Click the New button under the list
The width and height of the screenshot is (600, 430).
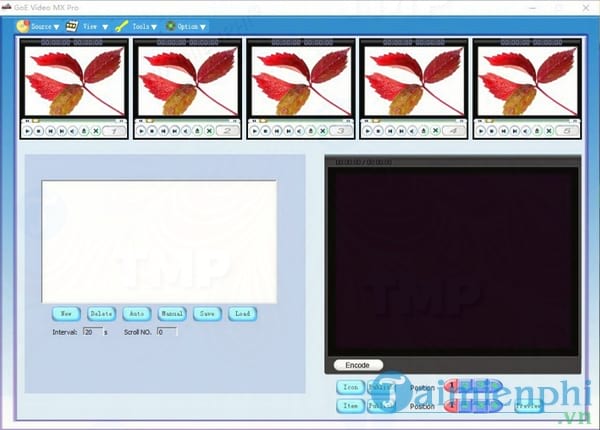click(66, 314)
